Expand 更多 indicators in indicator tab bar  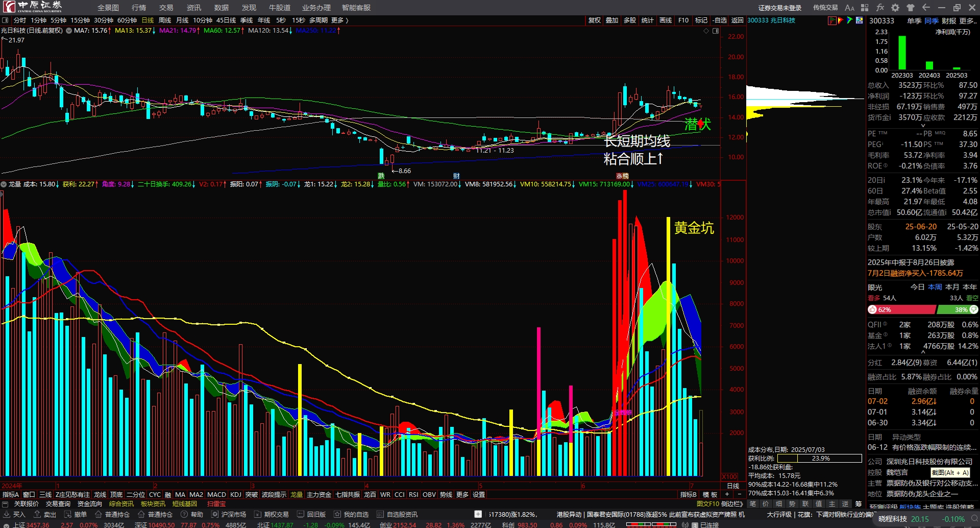[462, 494]
